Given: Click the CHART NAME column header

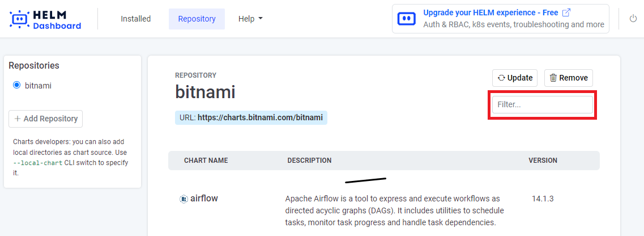Looking at the screenshot, I should tap(206, 161).
